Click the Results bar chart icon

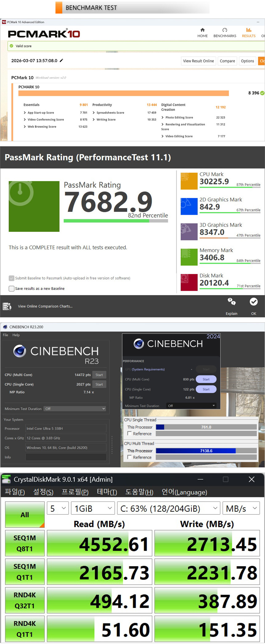click(x=248, y=30)
